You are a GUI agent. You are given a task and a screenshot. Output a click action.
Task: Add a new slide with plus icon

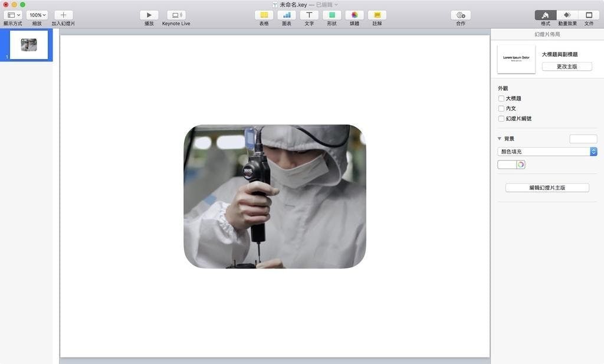[x=63, y=15]
